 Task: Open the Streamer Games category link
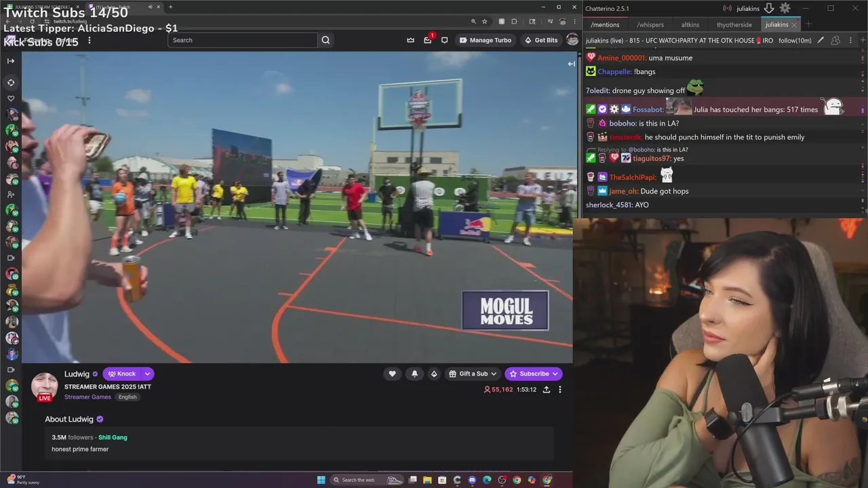pyautogui.click(x=87, y=397)
